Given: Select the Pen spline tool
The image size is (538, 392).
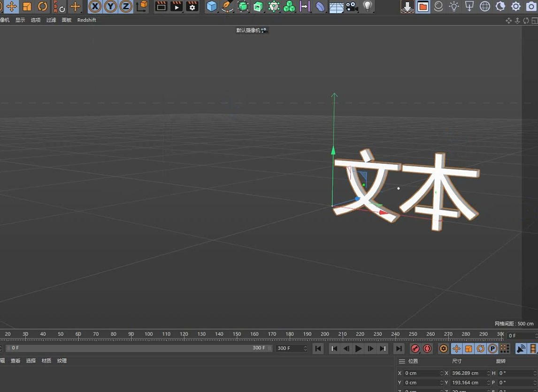Looking at the screenshot, I should click(226, 7).
